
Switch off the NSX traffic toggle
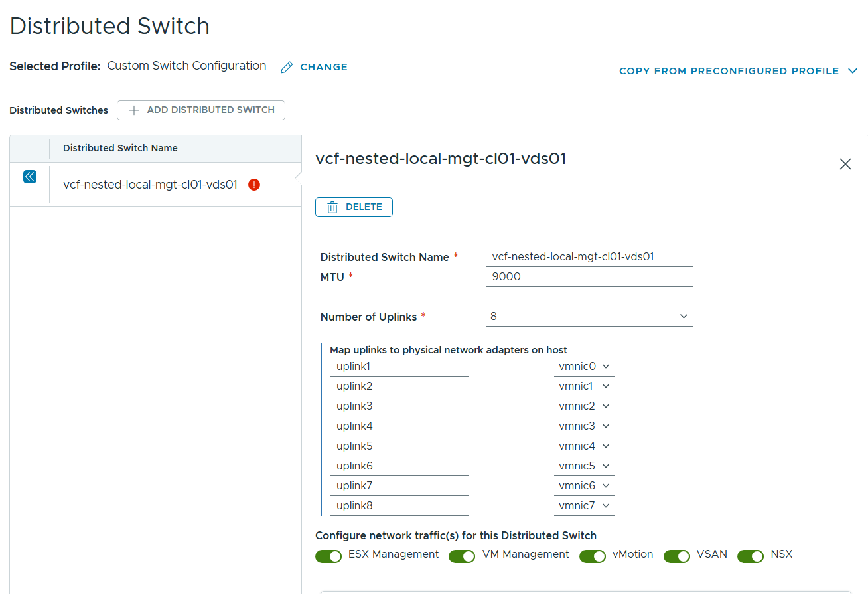pos(751,556)
